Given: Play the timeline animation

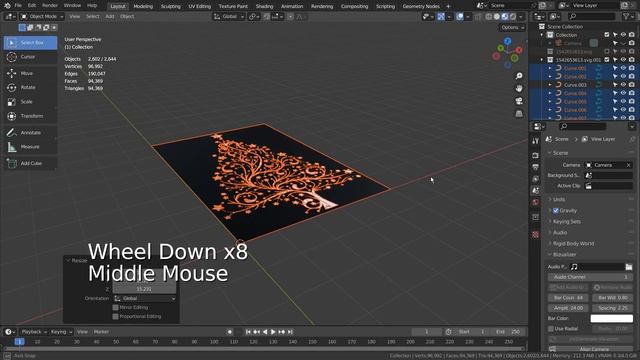Looking at the screenshot, I should (x=273, y=332).
